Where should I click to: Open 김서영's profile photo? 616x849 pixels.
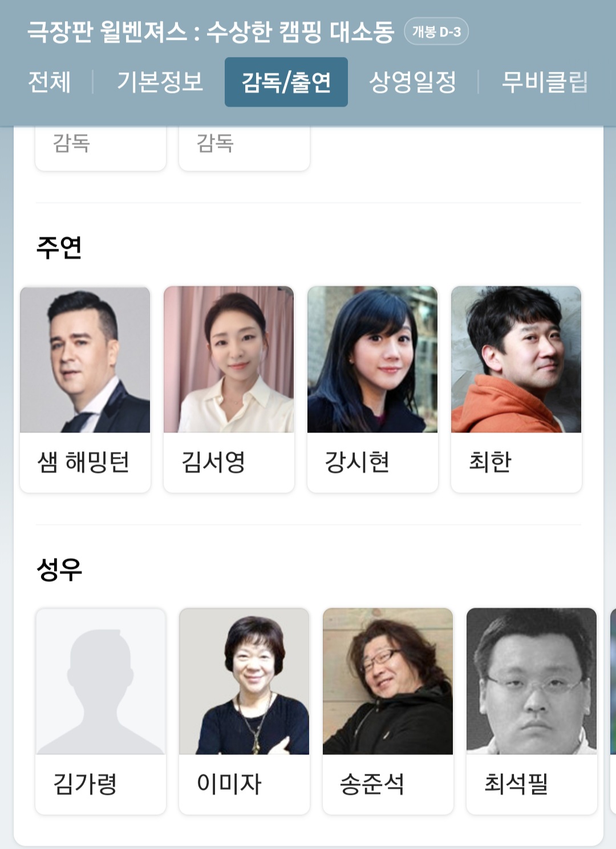(229, 359)
